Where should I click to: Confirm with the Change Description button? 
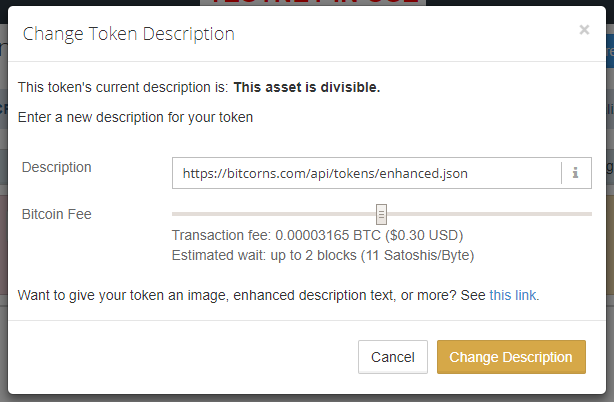511,357
